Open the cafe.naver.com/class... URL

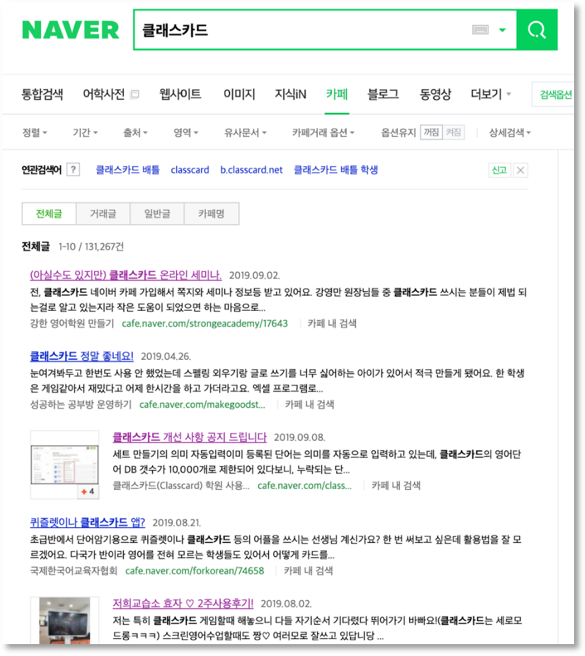coord(304,486)
